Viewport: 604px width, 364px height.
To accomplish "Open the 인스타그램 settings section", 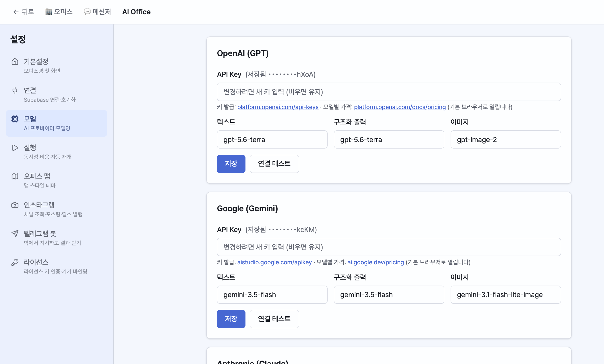I will (57, 209).
